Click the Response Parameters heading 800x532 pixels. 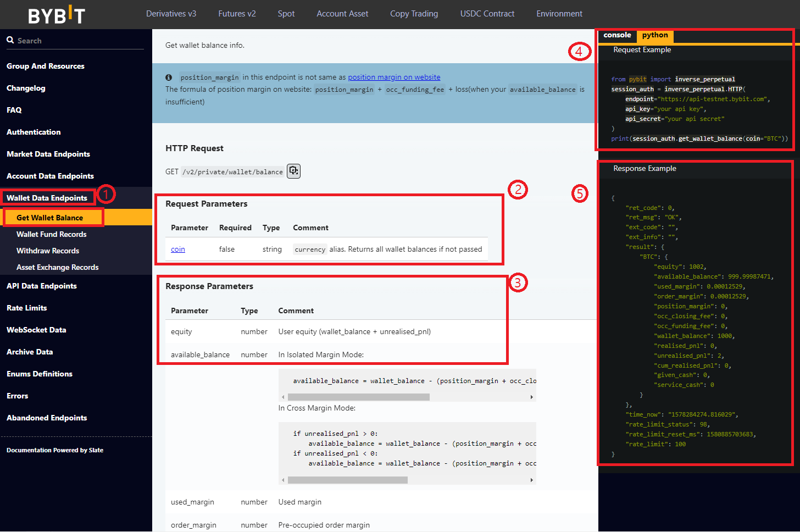click(209, 286)
